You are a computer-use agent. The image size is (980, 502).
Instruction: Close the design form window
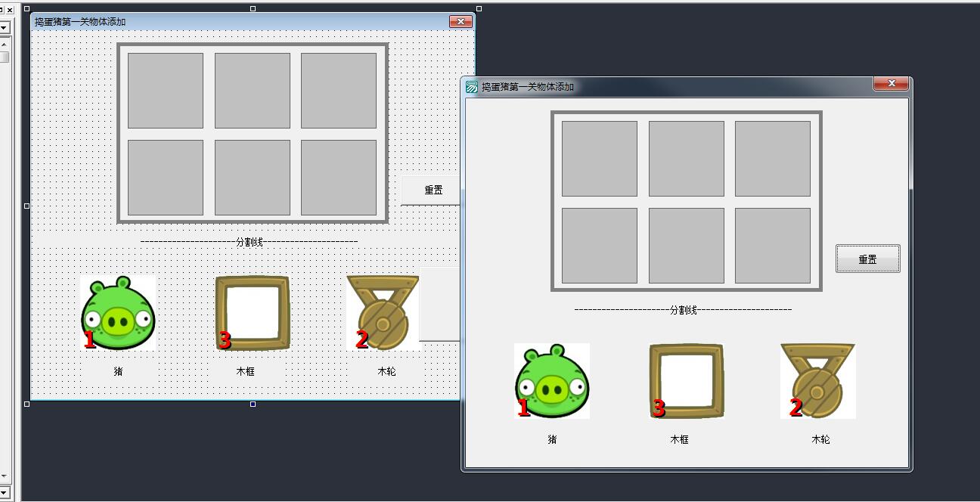pyautogui.click(x=461, y=21)
